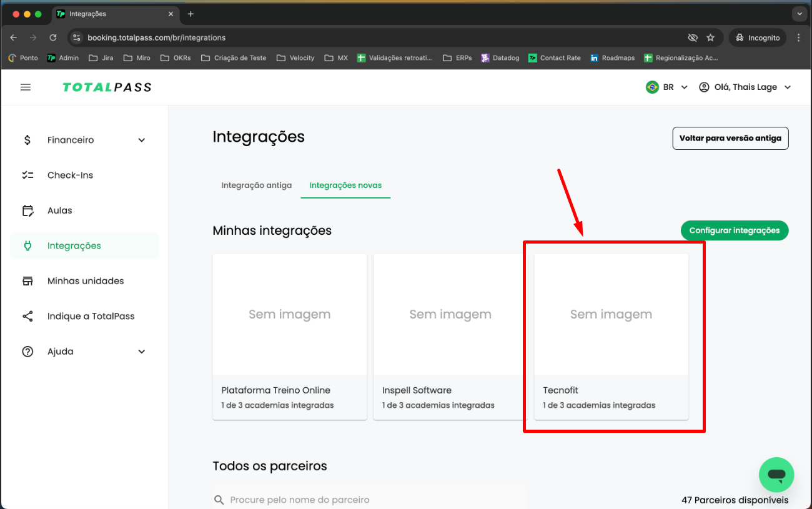Click the Brazil flag icon

(652, 87)
